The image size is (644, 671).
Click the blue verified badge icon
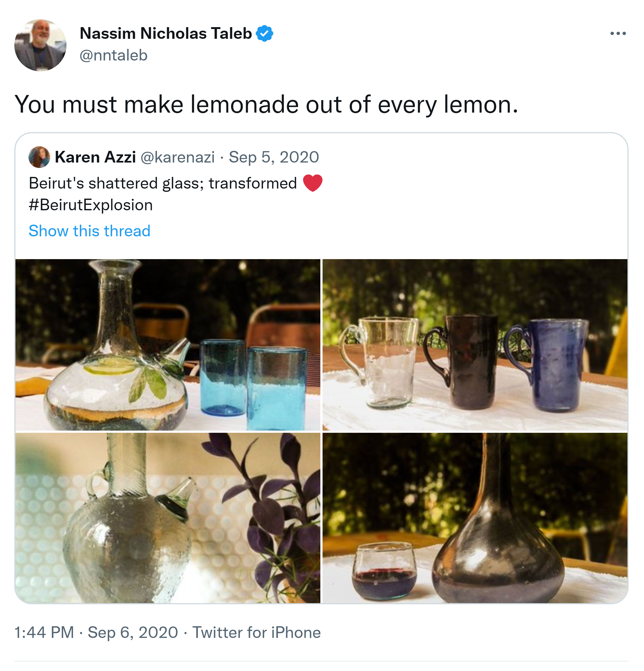264,34
